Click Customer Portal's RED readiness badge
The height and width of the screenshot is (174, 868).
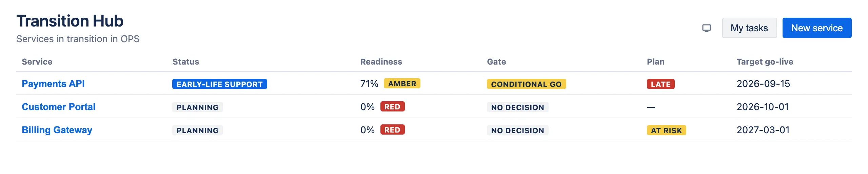point(392,107)
